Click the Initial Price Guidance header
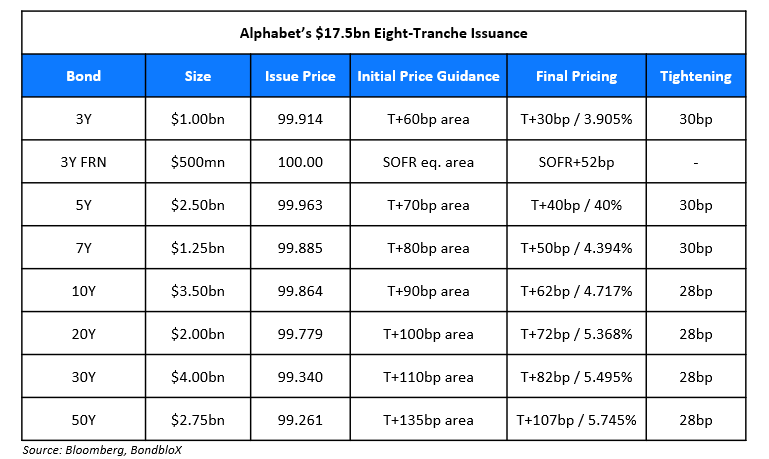Image resolution: width=769 pixels, height=459 pixels. click(x=427, y=76)
